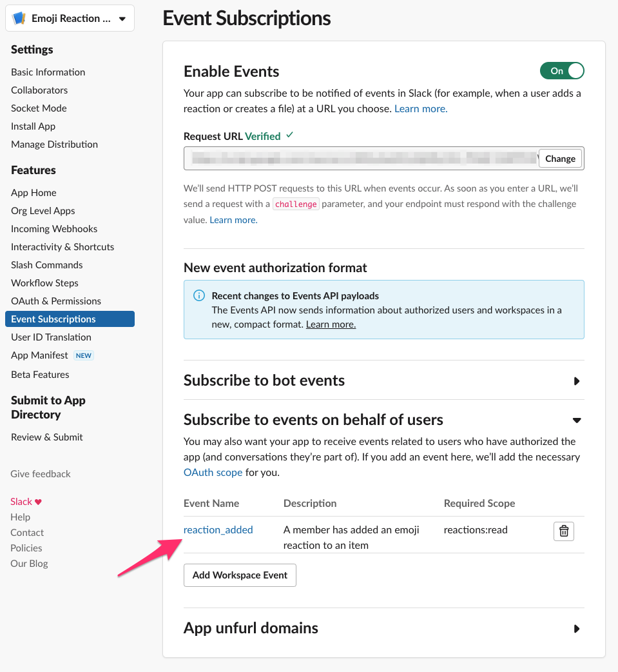Open OAuth & Permissions page
This screenshot has height=672, width=618.
56,301
